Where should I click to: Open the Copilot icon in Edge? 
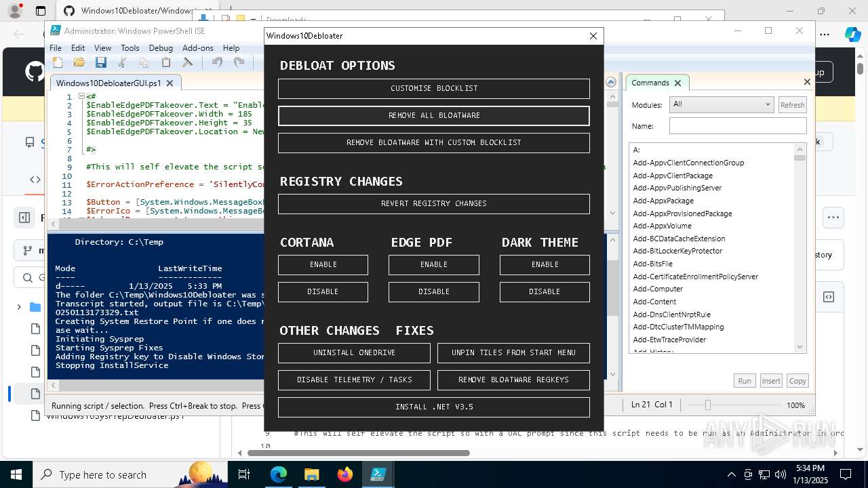(x=852, y=35)
